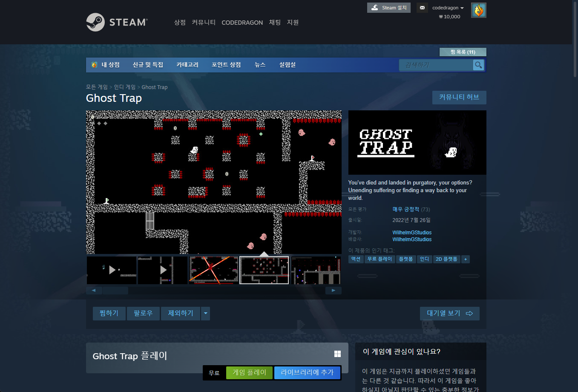Expand more tags with the plus button
578x392 pixels.
tap(466, 259)
